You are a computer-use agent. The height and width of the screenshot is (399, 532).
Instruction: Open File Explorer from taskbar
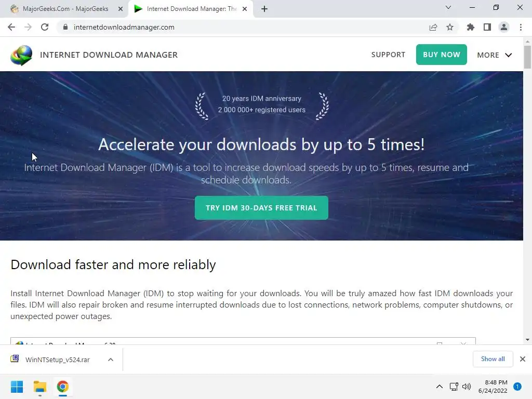[x=39, y=387]
